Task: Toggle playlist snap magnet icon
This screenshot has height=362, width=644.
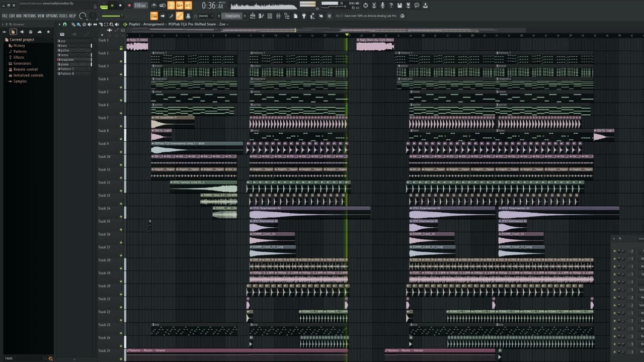Action: coord(65,24)
